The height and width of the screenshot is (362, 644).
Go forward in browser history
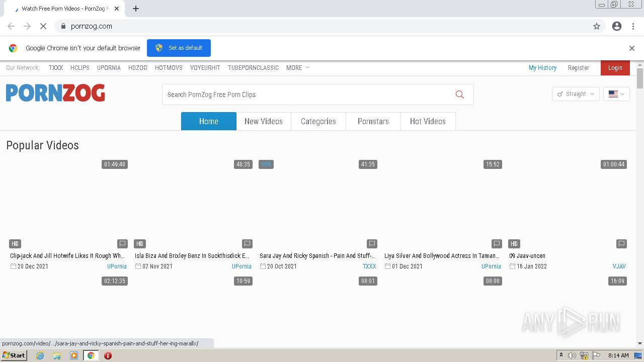[x=27, y=26]
